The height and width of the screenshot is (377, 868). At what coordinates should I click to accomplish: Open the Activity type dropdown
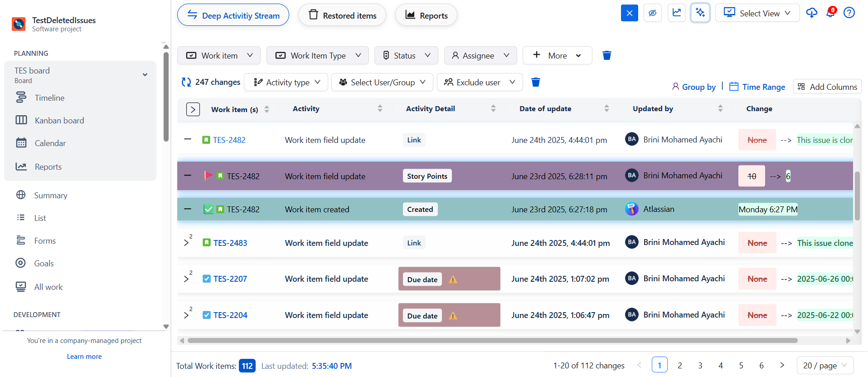coord(286,82)
